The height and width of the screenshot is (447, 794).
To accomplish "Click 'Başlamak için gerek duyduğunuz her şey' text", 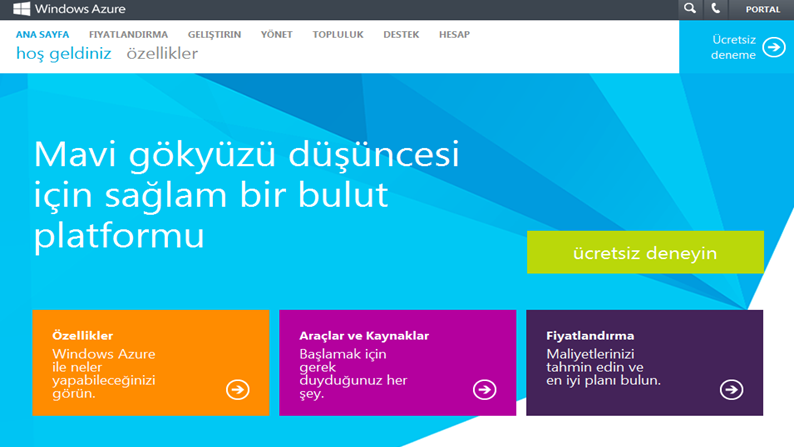I will [353, 374].
